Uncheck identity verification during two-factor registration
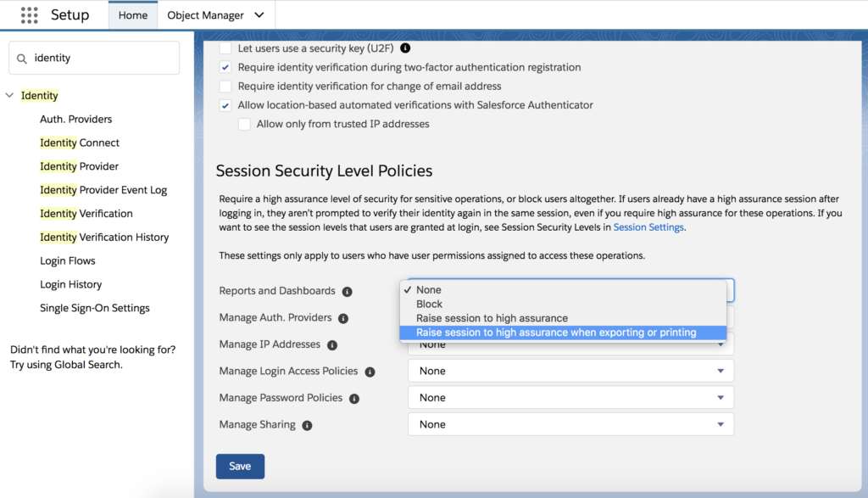Viewport: 868px width, 498px height. point(225,67)
